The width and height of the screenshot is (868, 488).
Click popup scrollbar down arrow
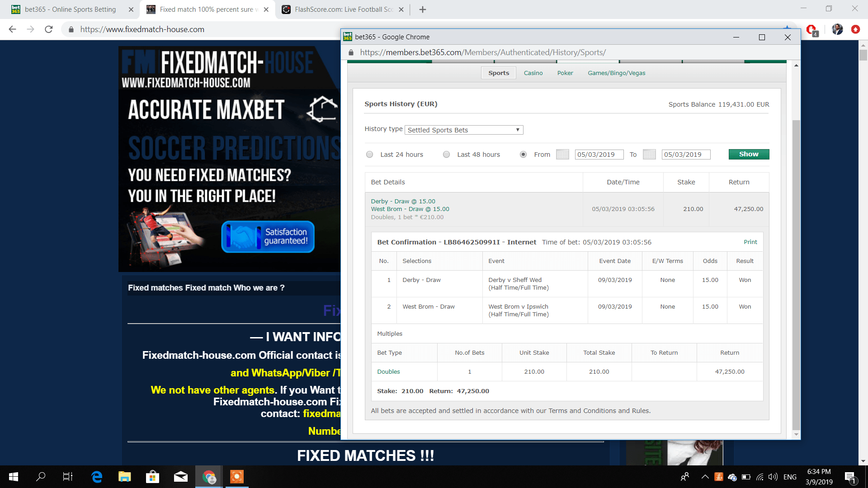[796, 434]
